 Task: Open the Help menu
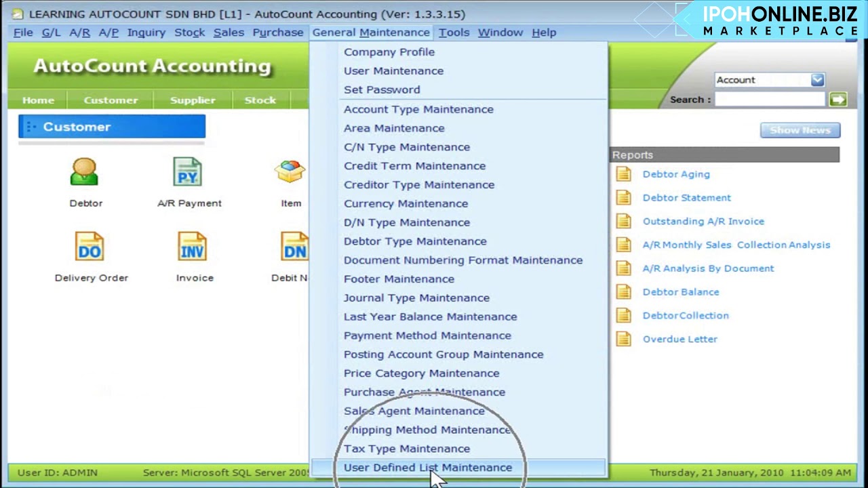pos(544,33)
